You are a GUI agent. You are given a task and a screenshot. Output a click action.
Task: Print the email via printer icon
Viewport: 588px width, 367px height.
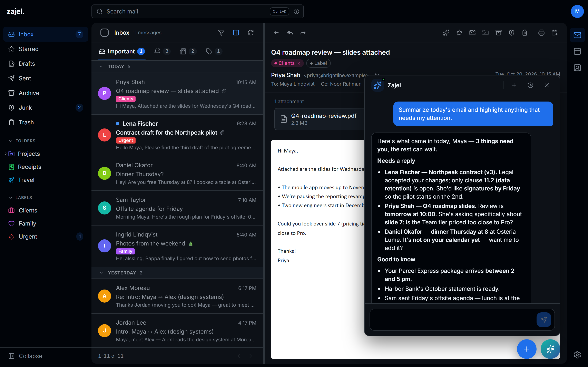pyautogui.click(x=541, y=33)
